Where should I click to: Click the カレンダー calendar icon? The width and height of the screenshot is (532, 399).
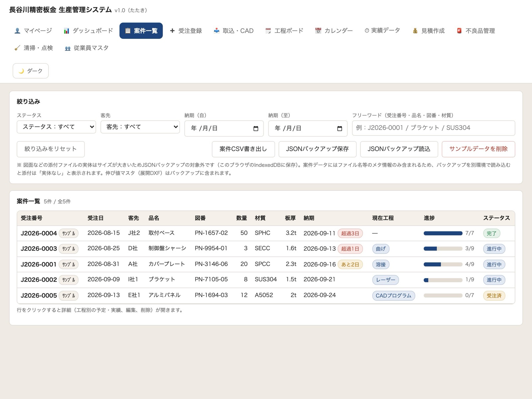coord(318,31)
